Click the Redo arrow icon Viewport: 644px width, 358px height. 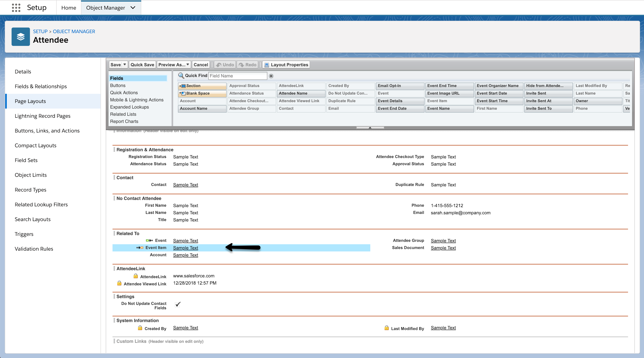241,65
